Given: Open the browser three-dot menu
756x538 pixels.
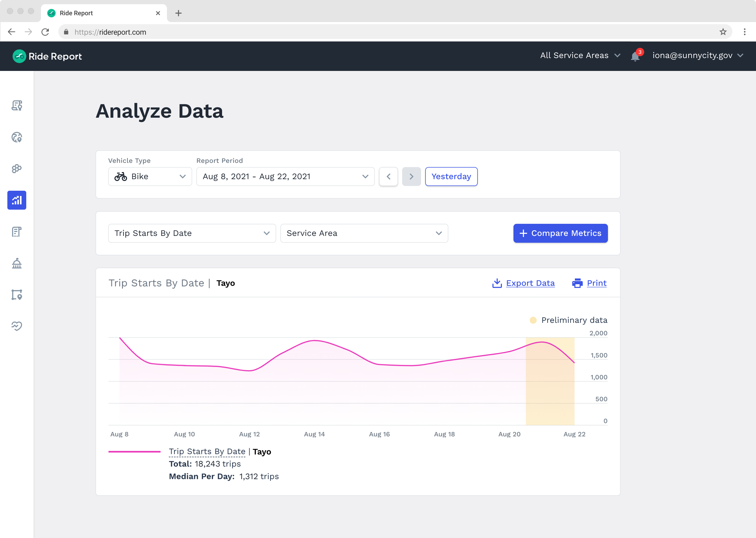Looking at the screenshot, I should tap(745, 32).
